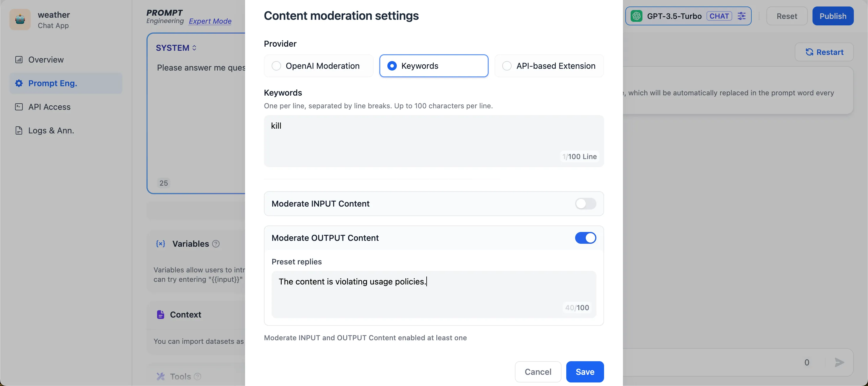Disable the Moderate OUTPUT Content toggle
The width and height of the screenshot is (868, 386).
pyautogui.click(x=585, y=238)
